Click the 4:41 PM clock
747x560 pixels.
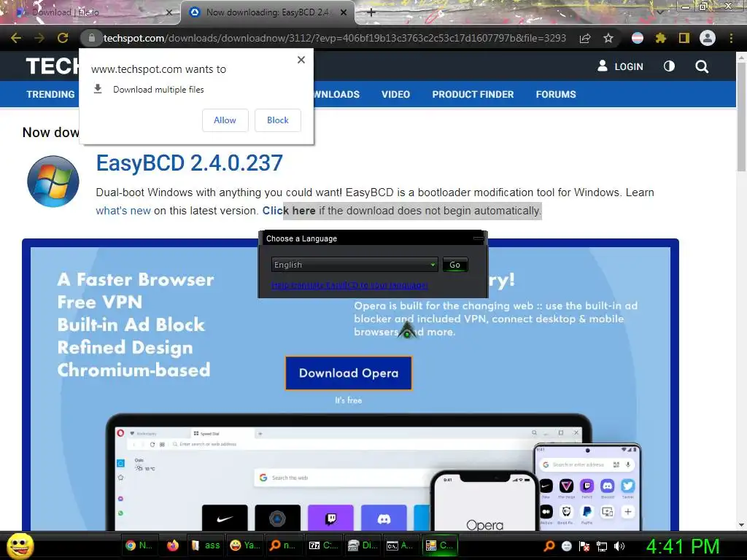point(683,546)
